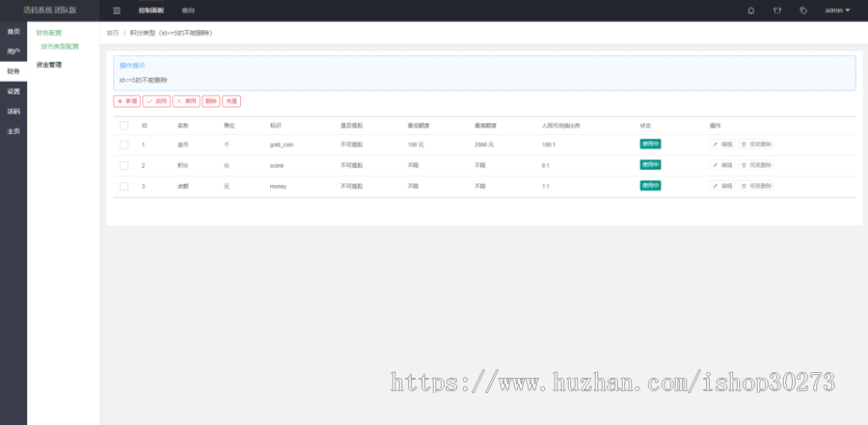Expand the 资金管理 submenu group
868x425 pixels.
click(x=49, y=65)
